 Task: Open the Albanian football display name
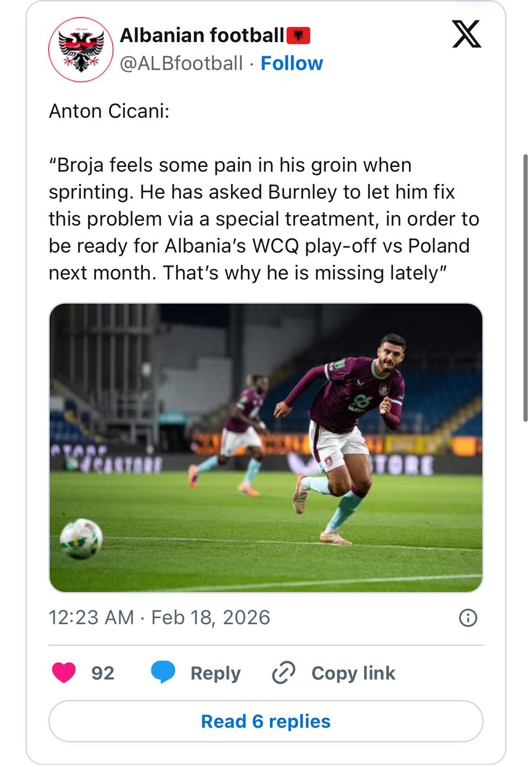(202, 35)
